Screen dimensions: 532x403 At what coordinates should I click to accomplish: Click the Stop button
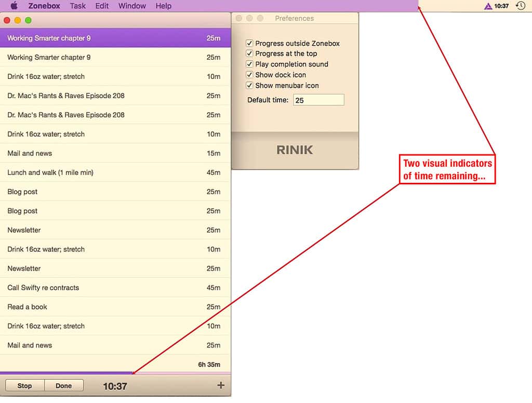click(x=25, y=386)
